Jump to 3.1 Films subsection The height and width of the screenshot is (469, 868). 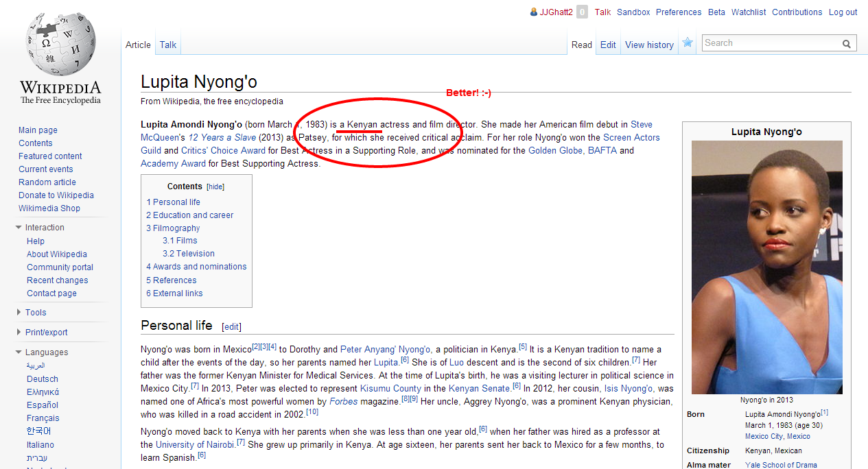click(180, 241)
